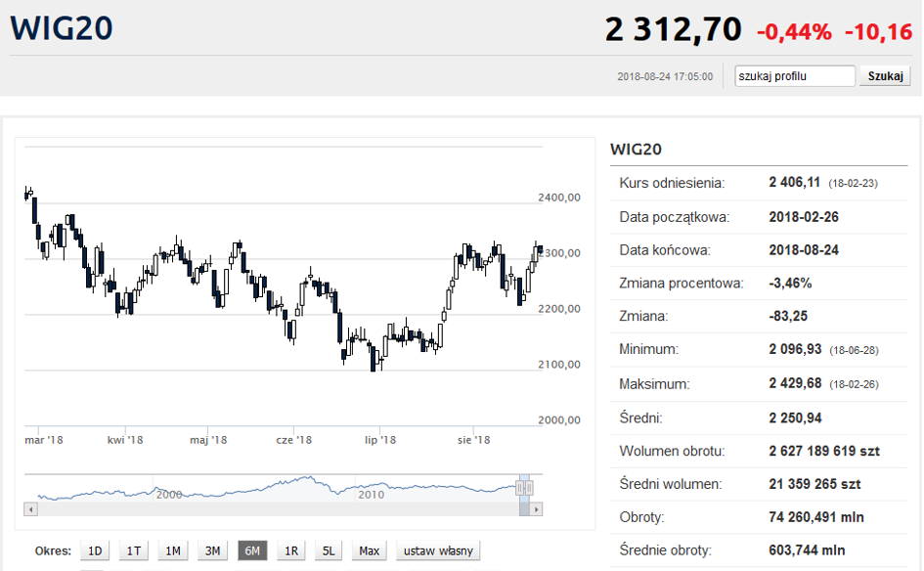Click the Szukaj search button
This screenshot has width=924, height=571.
(x=885, y=76)
